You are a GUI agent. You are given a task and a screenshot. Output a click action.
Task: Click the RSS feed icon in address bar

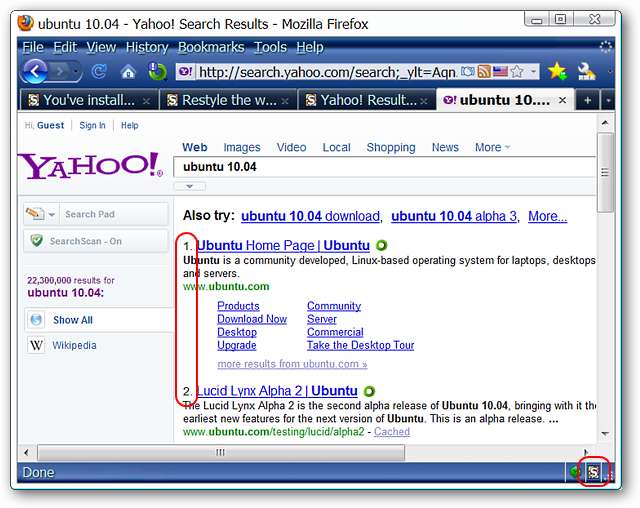(484, 71)
